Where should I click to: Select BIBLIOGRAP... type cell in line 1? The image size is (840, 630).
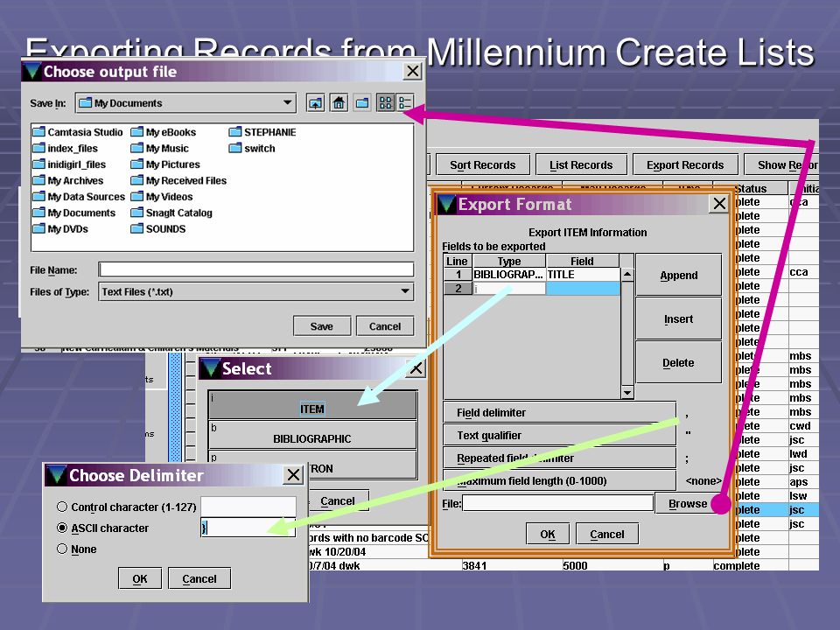(509, 274)
